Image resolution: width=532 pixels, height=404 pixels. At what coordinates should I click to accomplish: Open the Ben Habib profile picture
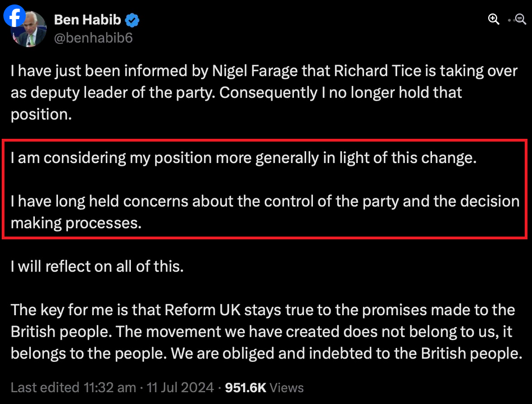pyautogui.click(x=30, y=35)
